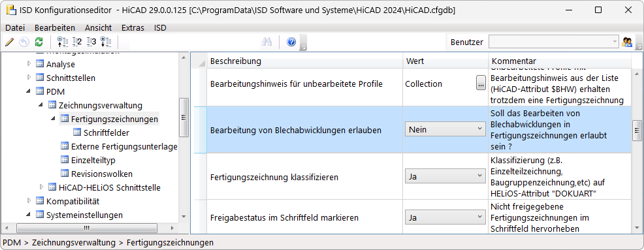Select the PDM tree item
644x250 pixels.
pyautogui.click(x=55, y=91)
